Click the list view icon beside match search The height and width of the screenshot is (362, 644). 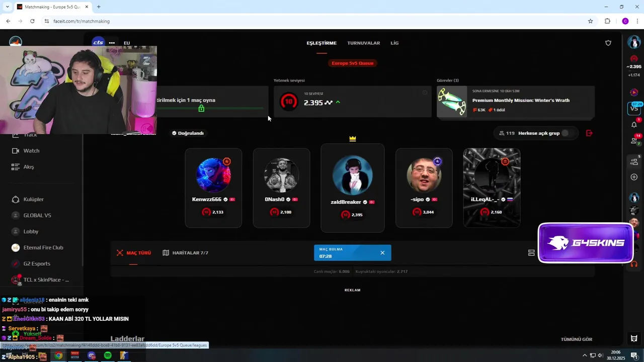pyautogui.click(x=531, y=253)
